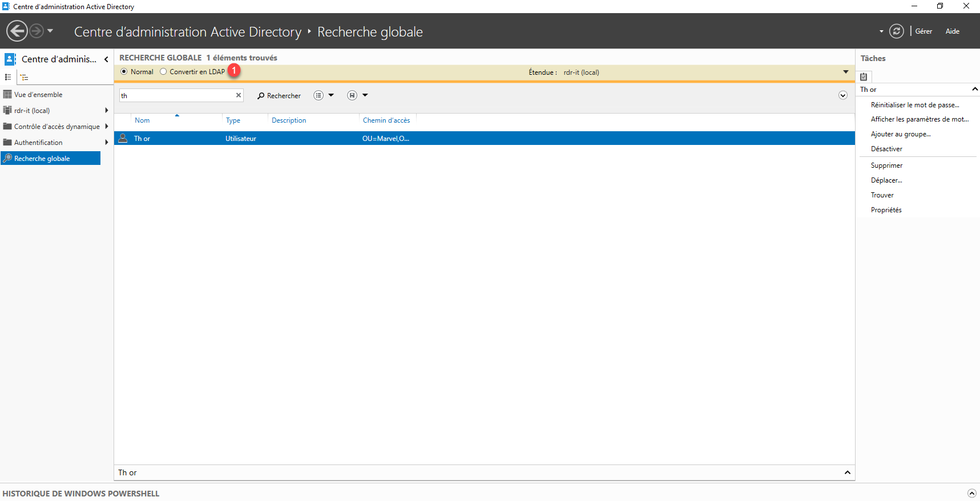Open dropdown next to save query icon
The image size is (980, 501).
pyautogui.click(x=365, y=95)
